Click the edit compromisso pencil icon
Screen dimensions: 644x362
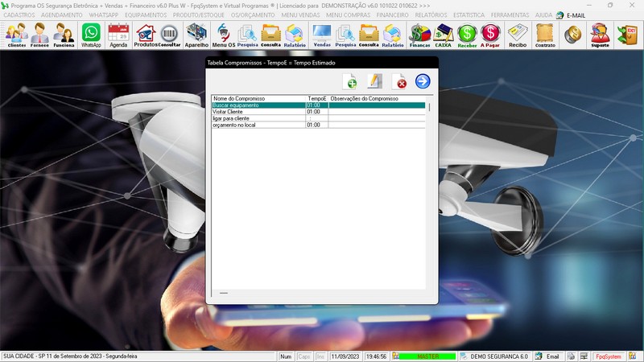374,81
